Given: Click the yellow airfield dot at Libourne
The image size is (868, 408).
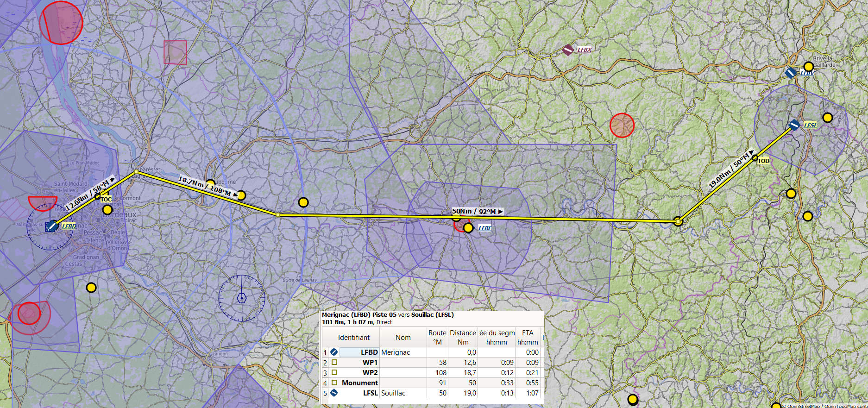Looking at the screenshot, I should 210,184.
